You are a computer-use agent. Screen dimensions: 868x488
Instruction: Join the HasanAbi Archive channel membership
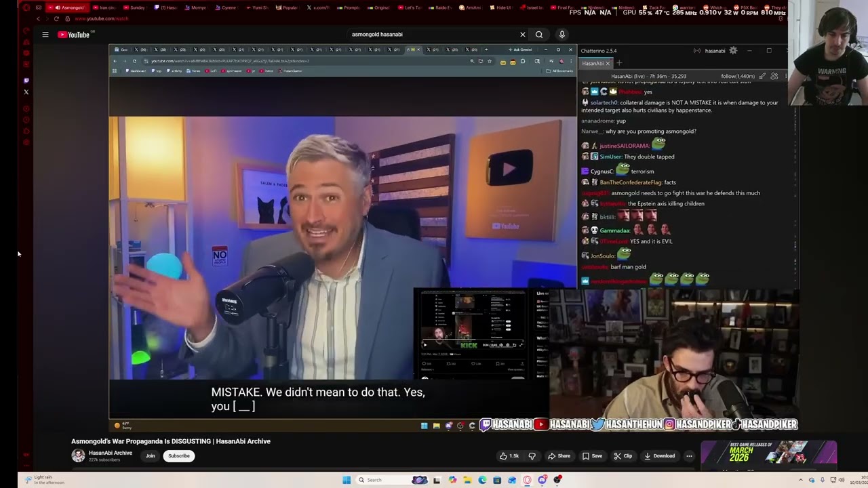click(x=150, y=456)
